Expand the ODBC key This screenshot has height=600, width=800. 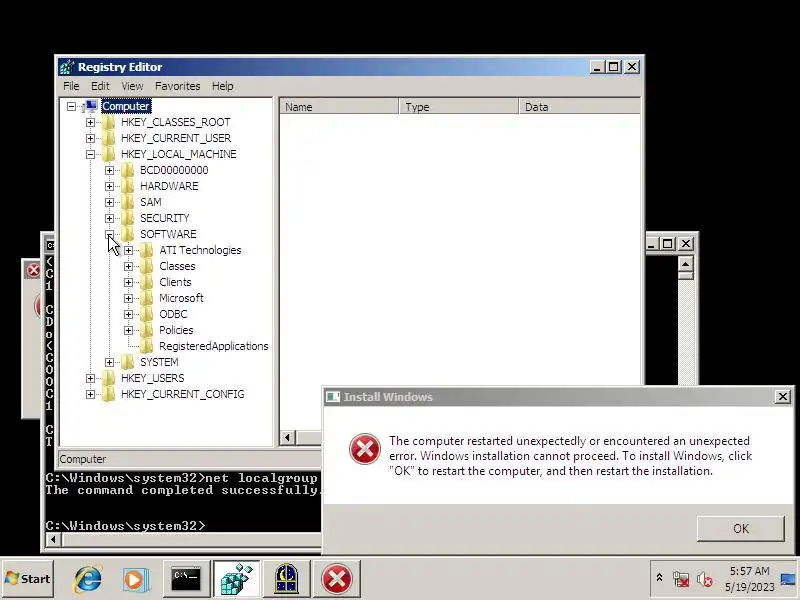tap(129, 314)
